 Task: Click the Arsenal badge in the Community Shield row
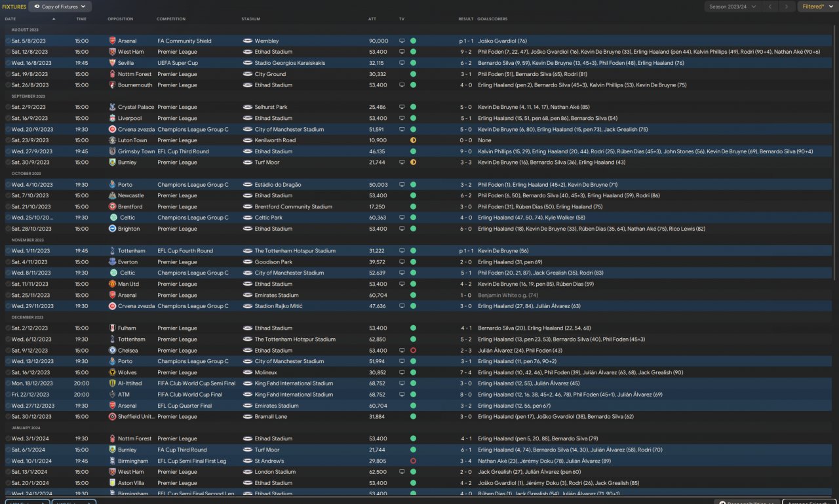click(x=113, y=41)
